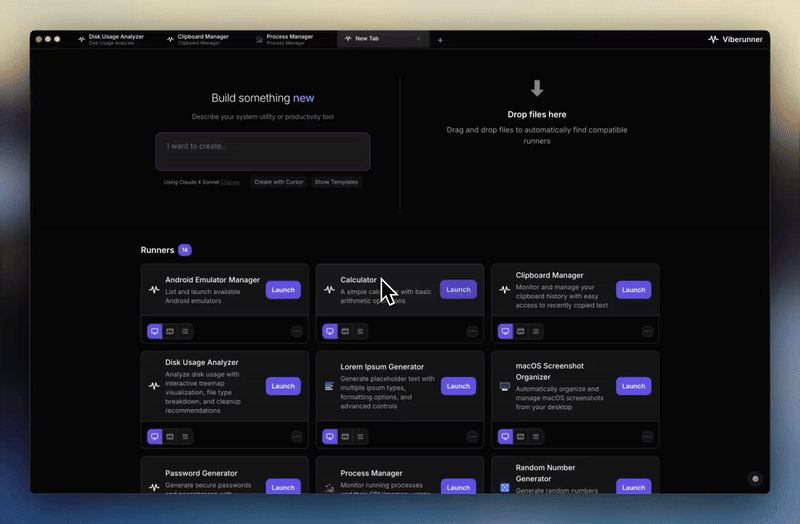Viewport: 800px width, 524px height.
Task: Focus the "I want to create..." text box
Action: [262, 152]
